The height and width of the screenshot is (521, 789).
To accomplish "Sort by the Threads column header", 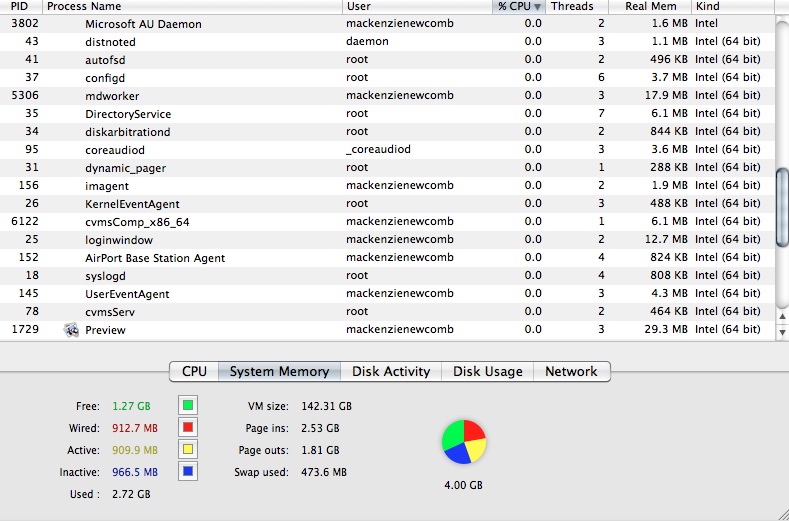I will [577, 7].
